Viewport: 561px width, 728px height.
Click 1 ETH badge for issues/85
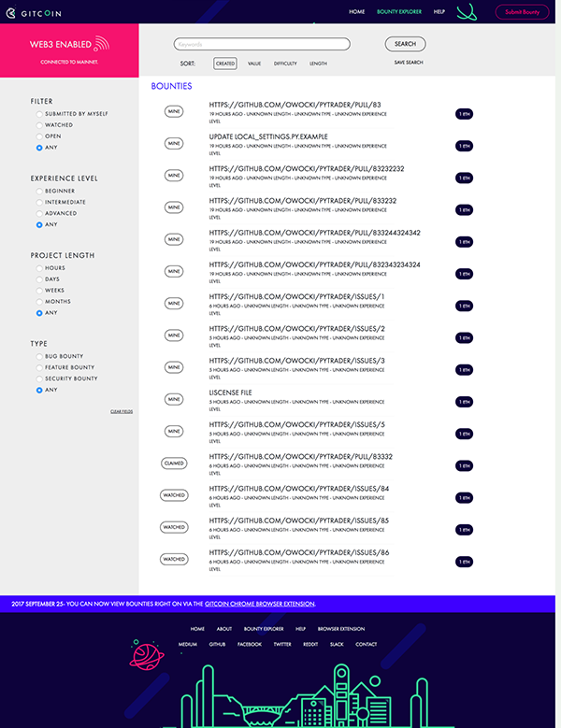coord(464,530)
